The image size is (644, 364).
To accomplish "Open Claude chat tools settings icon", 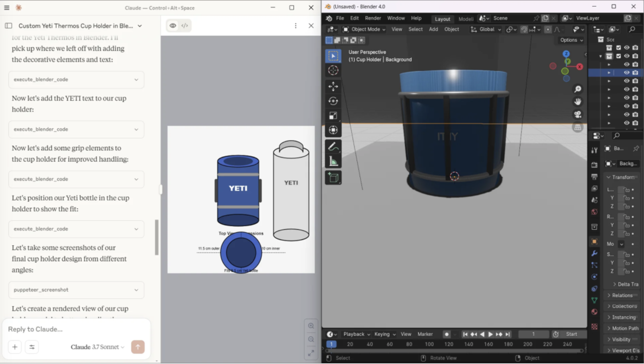I will pyautogui.click(x=32, y=347).
